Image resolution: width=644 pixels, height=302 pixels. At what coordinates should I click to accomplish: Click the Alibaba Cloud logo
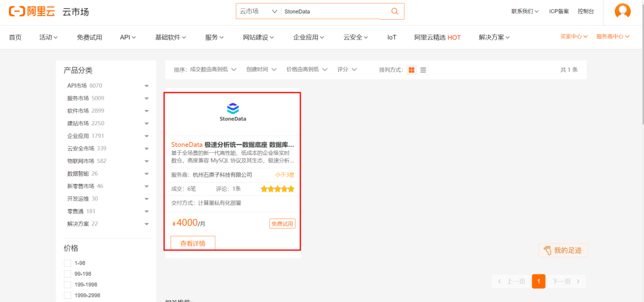[32, 11]
